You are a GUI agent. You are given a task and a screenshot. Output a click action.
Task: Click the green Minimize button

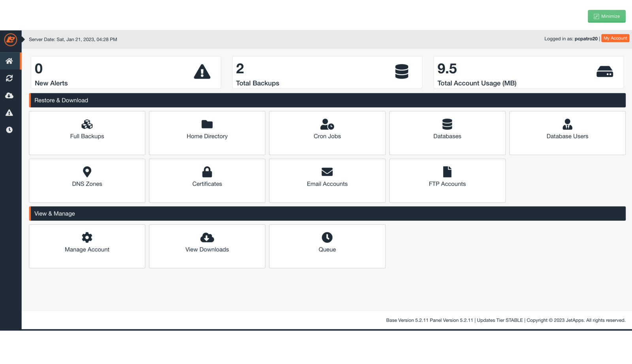(x=606, y=16)
